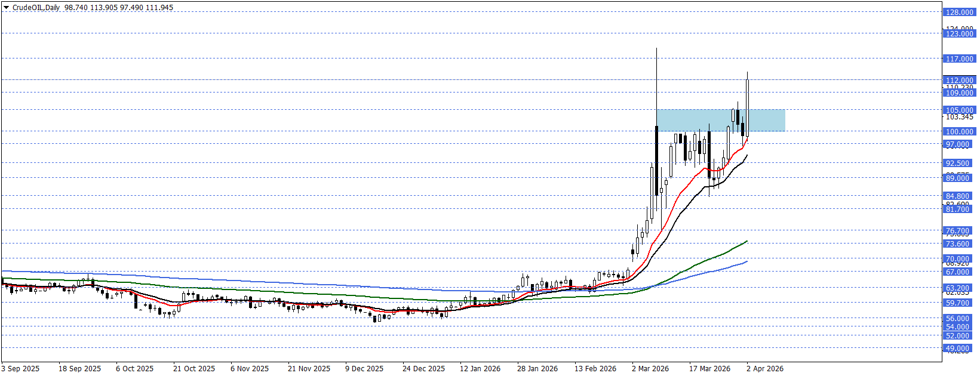Select the 117.000 price level label
Image resolution: width=980 pixels, height=376 pixels.
pos(959,58)
